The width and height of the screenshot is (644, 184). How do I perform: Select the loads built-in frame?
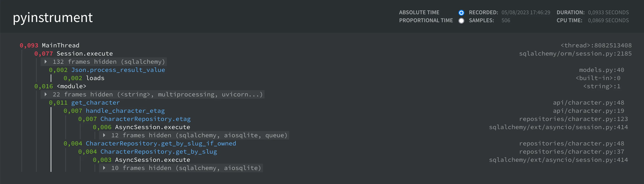tap(95, 78)
